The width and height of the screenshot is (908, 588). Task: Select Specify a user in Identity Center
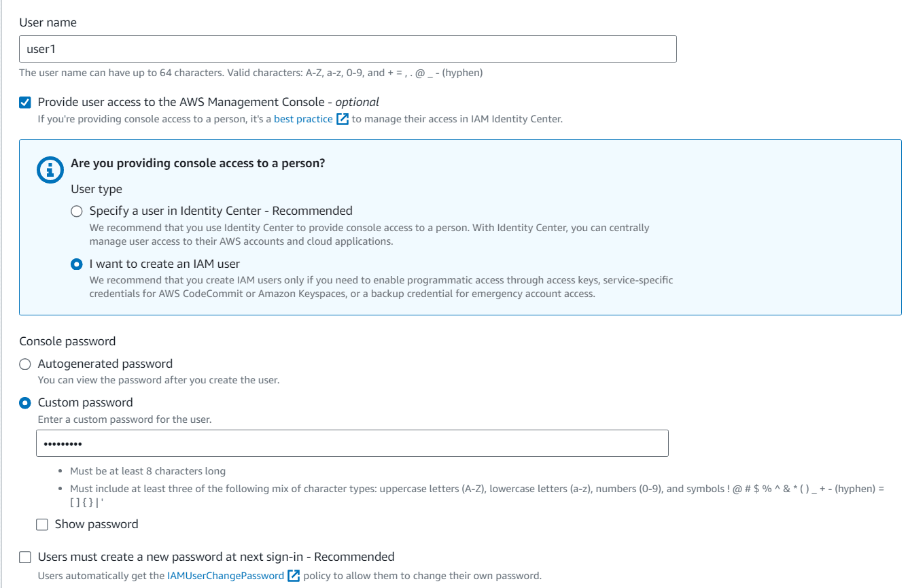pyautogui.click(x=76, y=211)
